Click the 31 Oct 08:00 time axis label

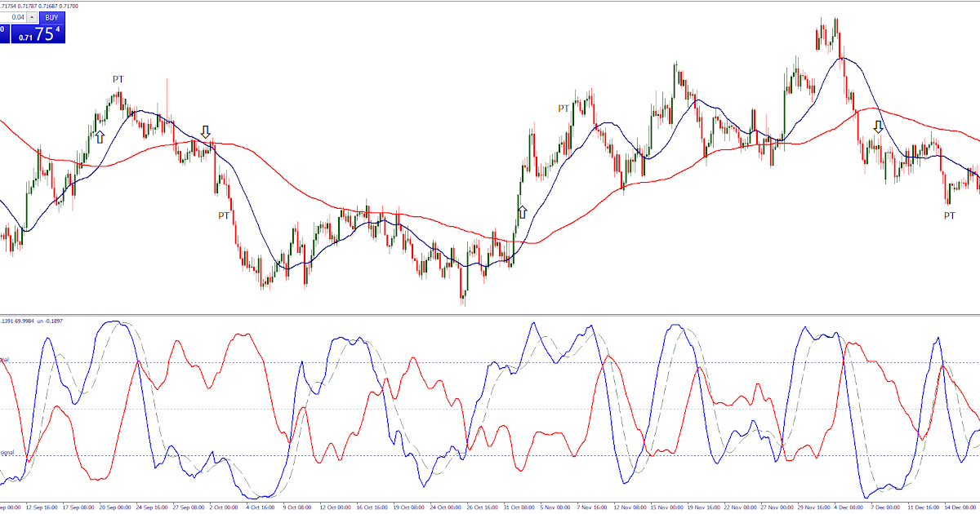tap(519, 507)
